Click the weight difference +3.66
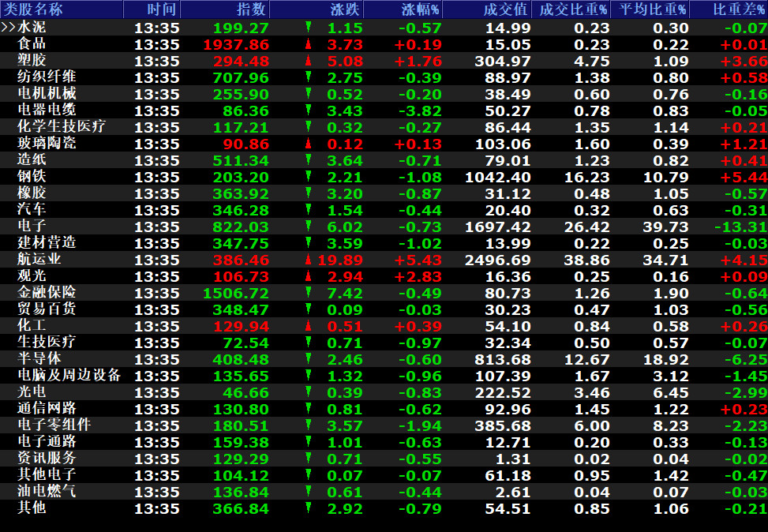 [x=744, y=62]
